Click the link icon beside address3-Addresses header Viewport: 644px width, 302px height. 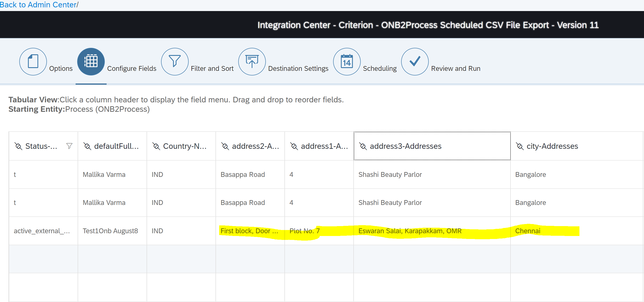pos(363,146)
